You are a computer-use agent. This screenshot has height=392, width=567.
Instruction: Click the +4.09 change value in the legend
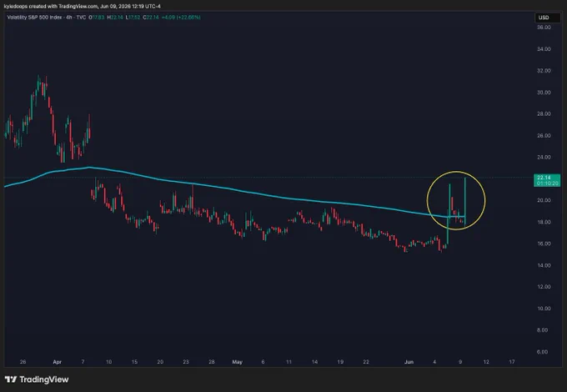coord(168,17)
